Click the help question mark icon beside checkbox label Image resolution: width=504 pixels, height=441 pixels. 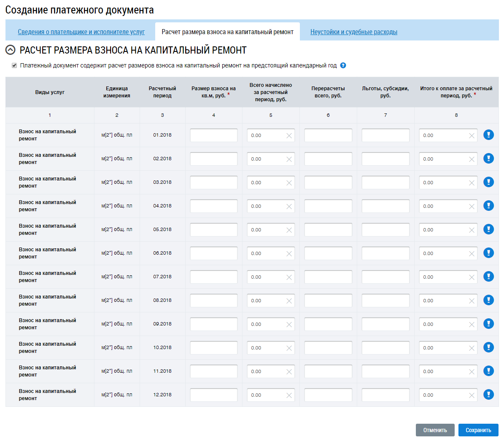click(343, 65)
